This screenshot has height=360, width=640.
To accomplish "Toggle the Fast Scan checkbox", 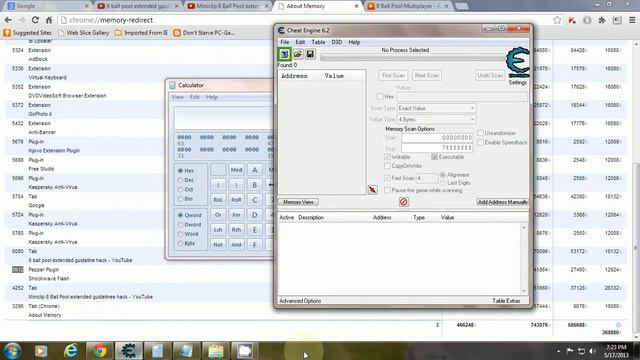I will point(387,178).
